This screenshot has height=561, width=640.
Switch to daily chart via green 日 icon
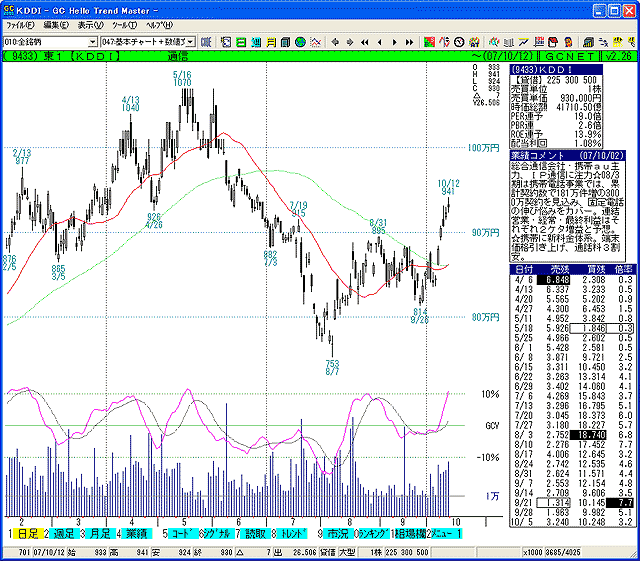tap(241, 42)
